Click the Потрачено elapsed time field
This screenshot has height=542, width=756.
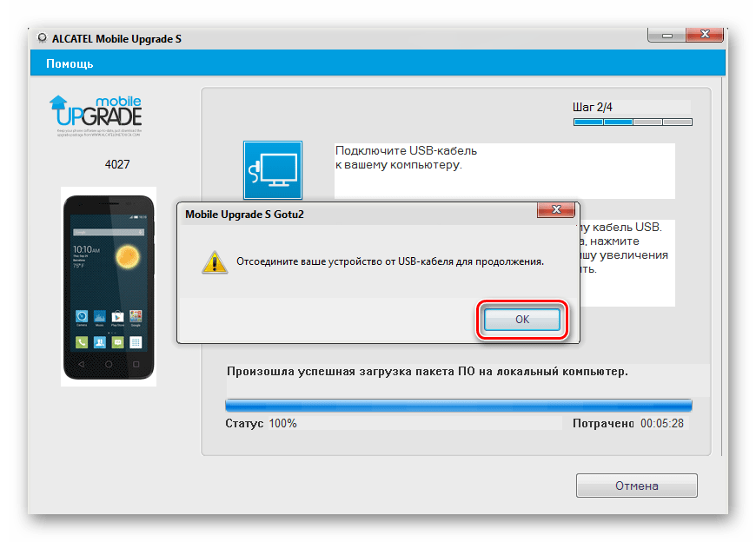[628, 424]
